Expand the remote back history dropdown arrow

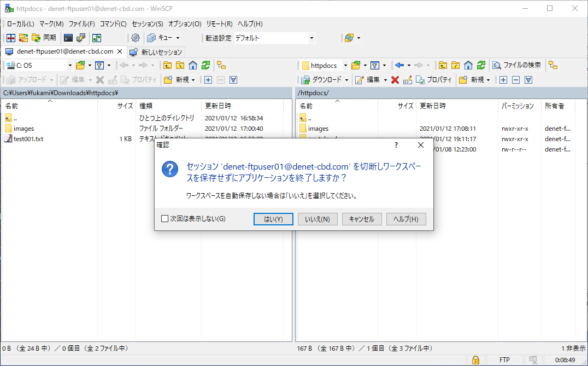(x=409, y=65)
